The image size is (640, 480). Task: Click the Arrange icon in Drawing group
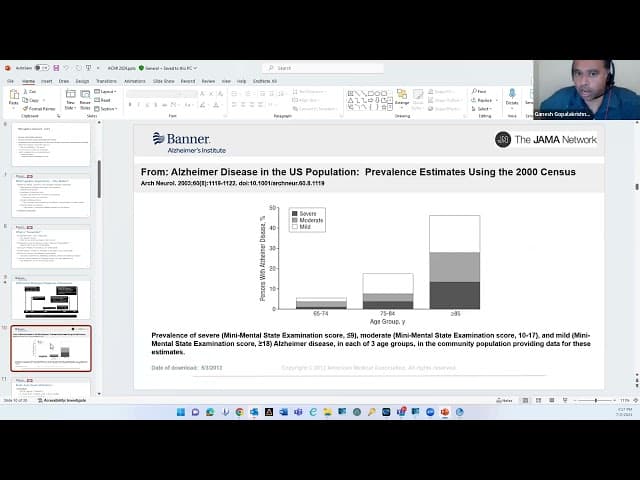point(402,98)
